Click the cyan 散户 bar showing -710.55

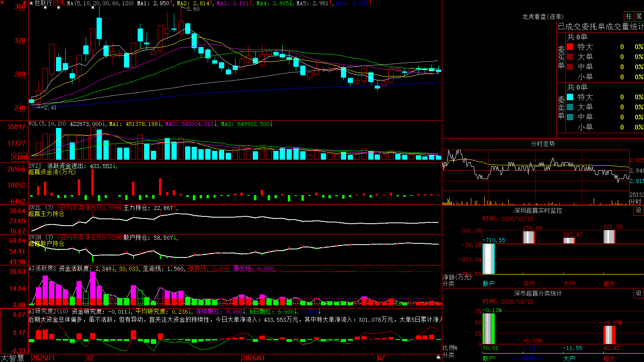tap(489, 259)
